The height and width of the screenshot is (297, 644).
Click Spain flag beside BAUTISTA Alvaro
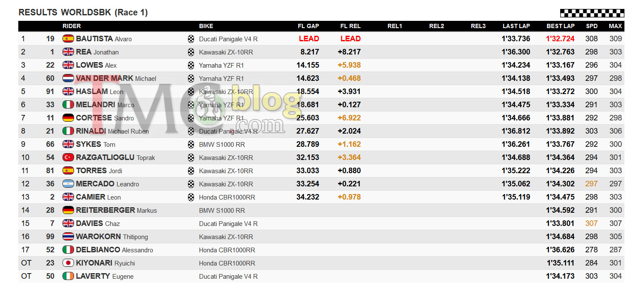tap(68, 39)
